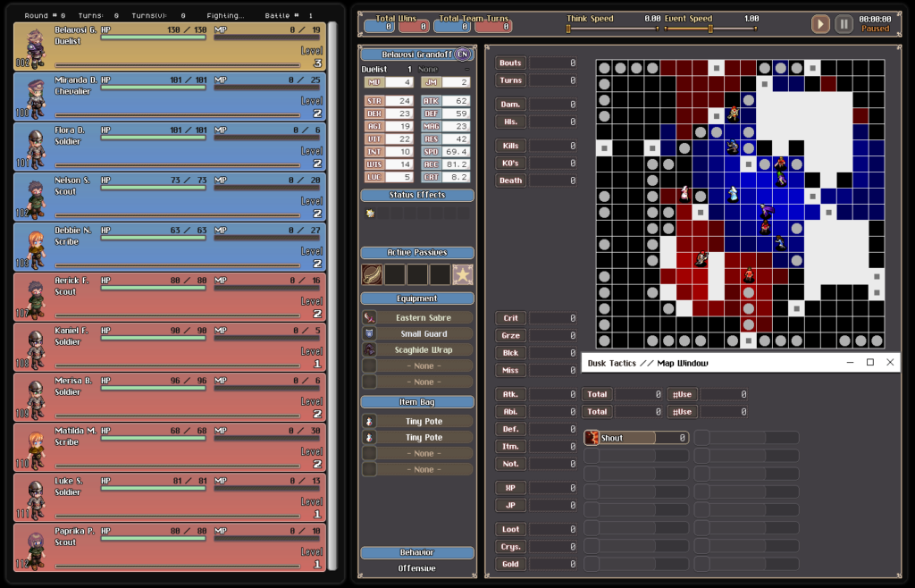915x588 pixels.
Task: Choose Kaniel F. Soldier portrait
Action: click(36, 349)
